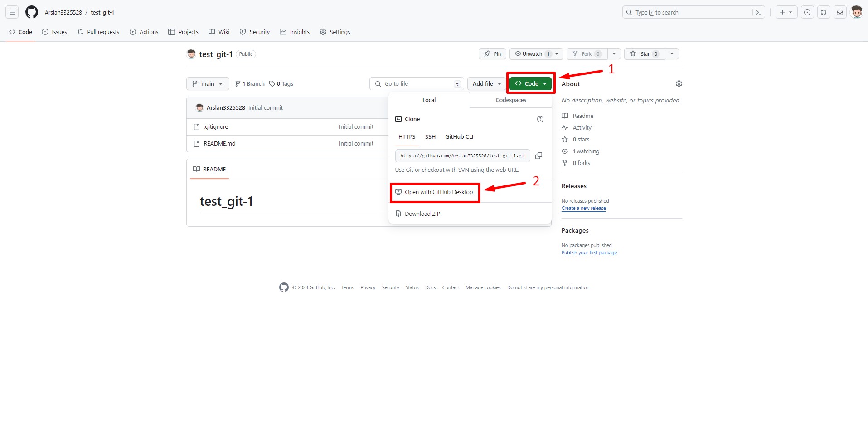Open the README.md file

tap(219, 144)
